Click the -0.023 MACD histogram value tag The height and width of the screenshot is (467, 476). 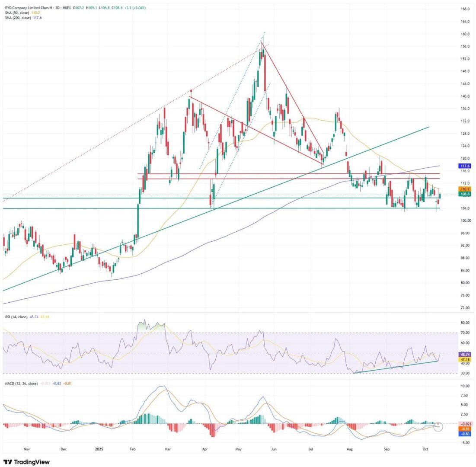tap(465, 424)
